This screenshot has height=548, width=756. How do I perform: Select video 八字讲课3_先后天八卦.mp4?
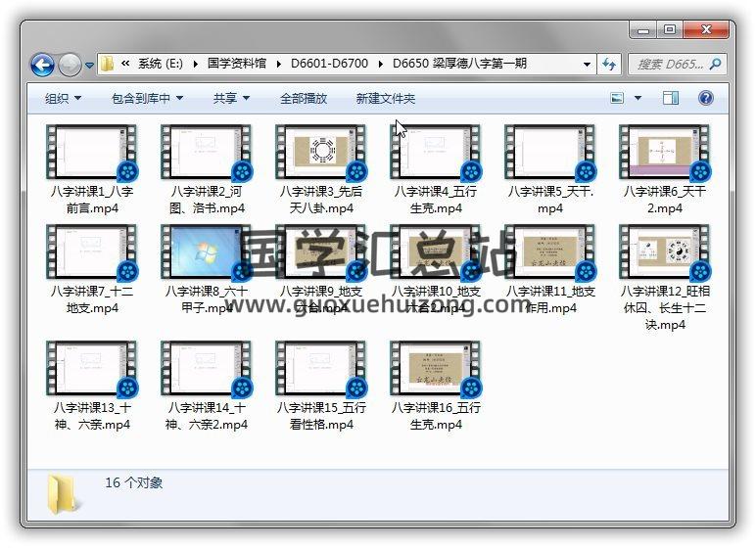(321, 169)
